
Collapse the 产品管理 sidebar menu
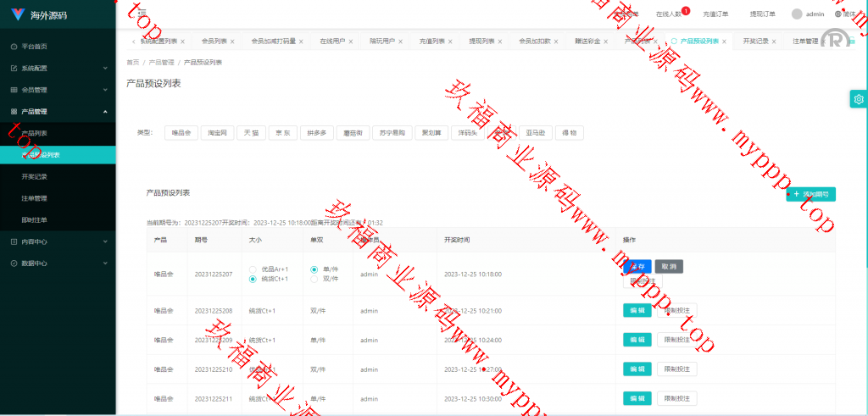pyautogui.click(x=58, y=112)
